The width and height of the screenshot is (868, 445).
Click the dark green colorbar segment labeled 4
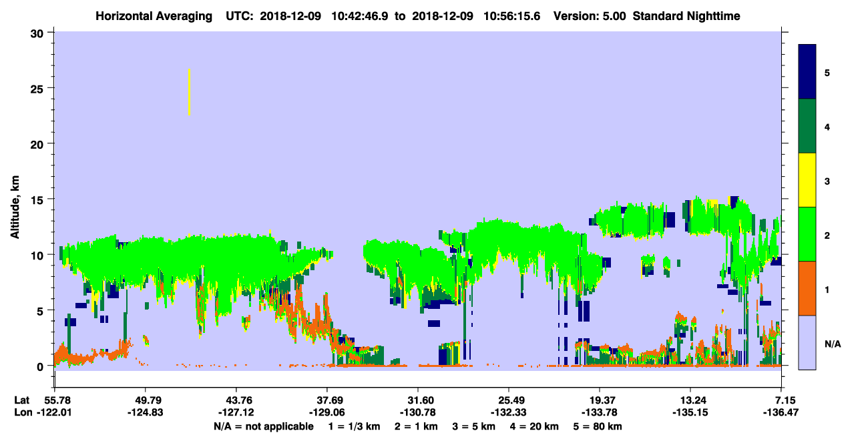coord(807,126)
